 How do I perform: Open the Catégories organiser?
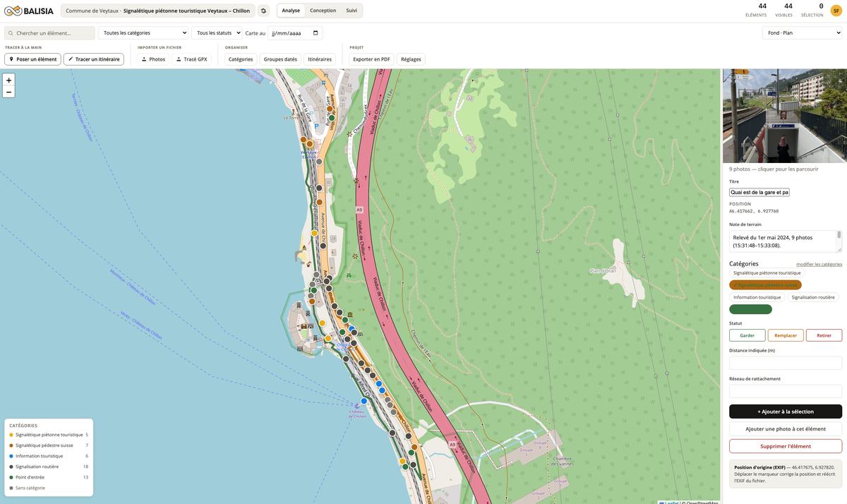[x=241, y=59]
